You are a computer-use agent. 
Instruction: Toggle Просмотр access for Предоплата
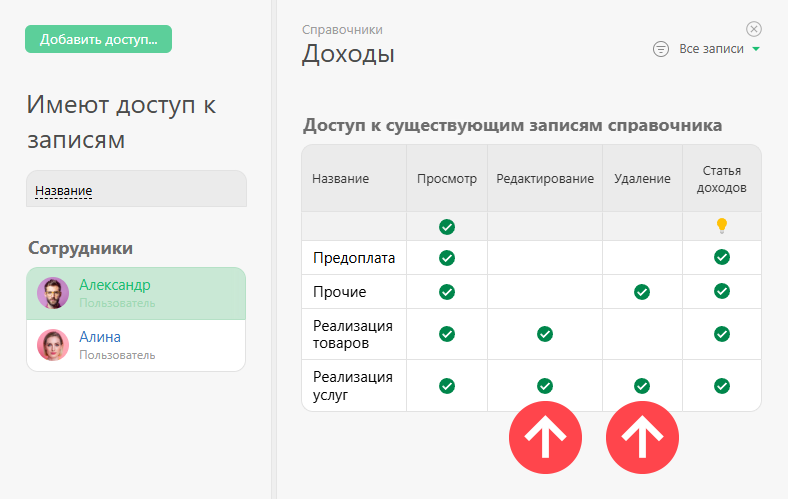pos(447,258)
